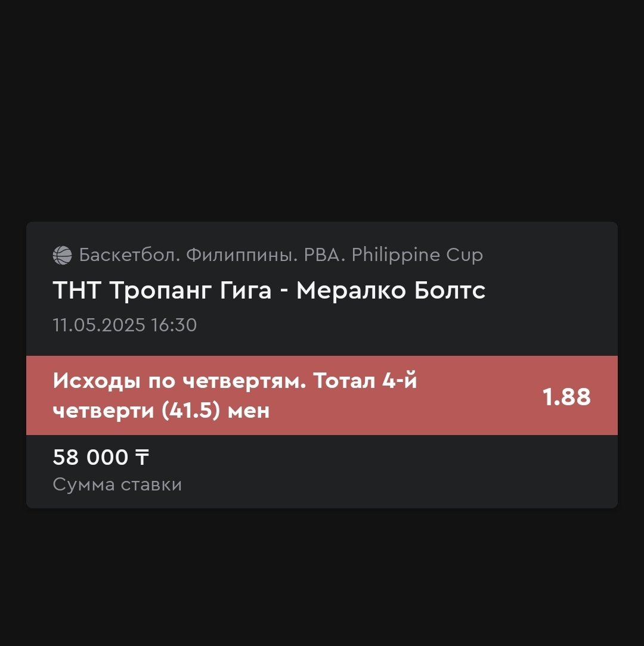The width and height of the screenshot is (644, 646).
Task: Click the word мен in the outcome
Action: coord(249,411)
